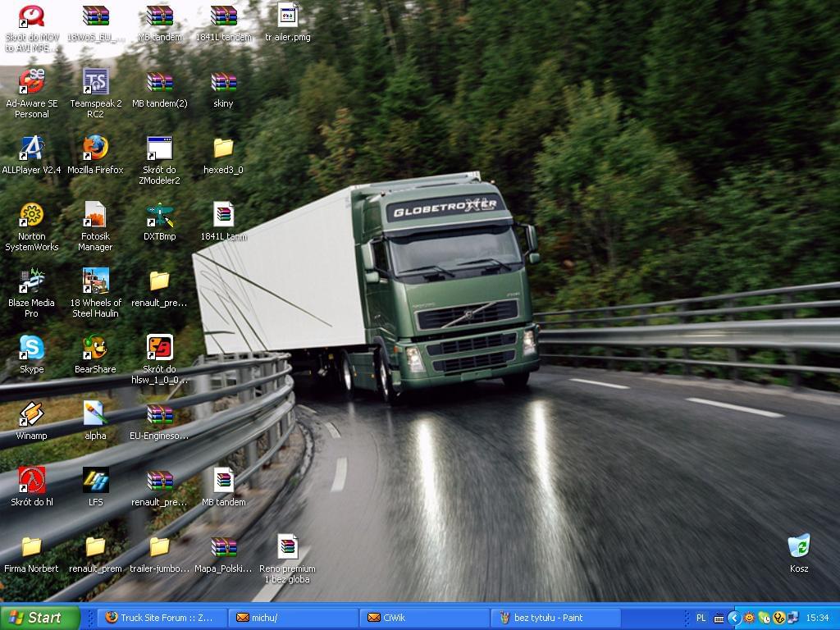Click the keyboard icon on the taskbar
840x630 pixels.
coord(719,619)
